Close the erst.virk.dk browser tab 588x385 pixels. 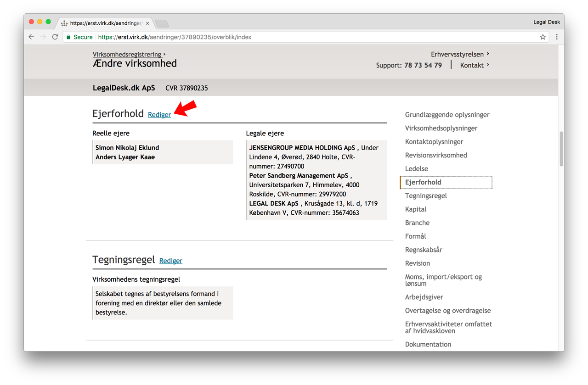coord(147,23)
